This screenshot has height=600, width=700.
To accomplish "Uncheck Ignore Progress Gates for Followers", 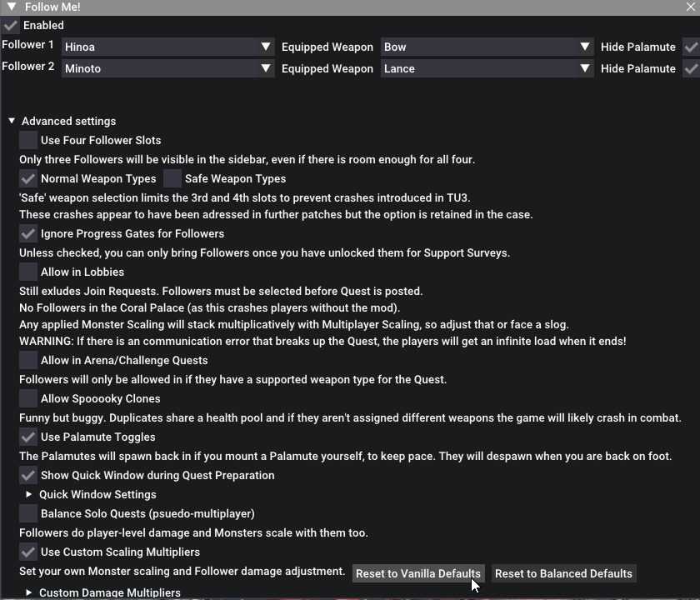I will [28, 233].
